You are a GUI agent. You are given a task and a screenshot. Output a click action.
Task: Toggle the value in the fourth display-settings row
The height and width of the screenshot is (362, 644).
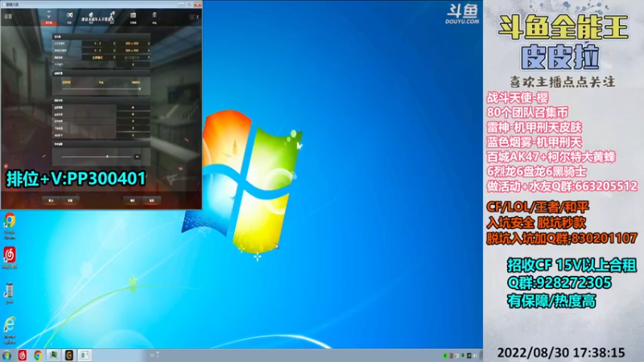[133, 64]
